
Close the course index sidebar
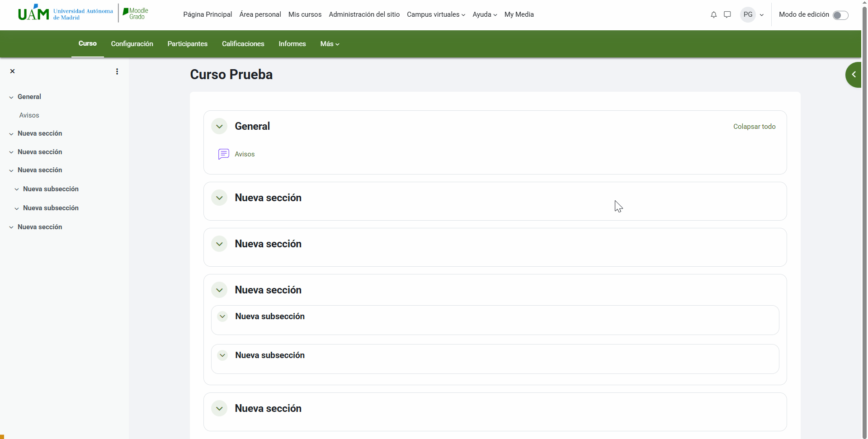[13, 71]
